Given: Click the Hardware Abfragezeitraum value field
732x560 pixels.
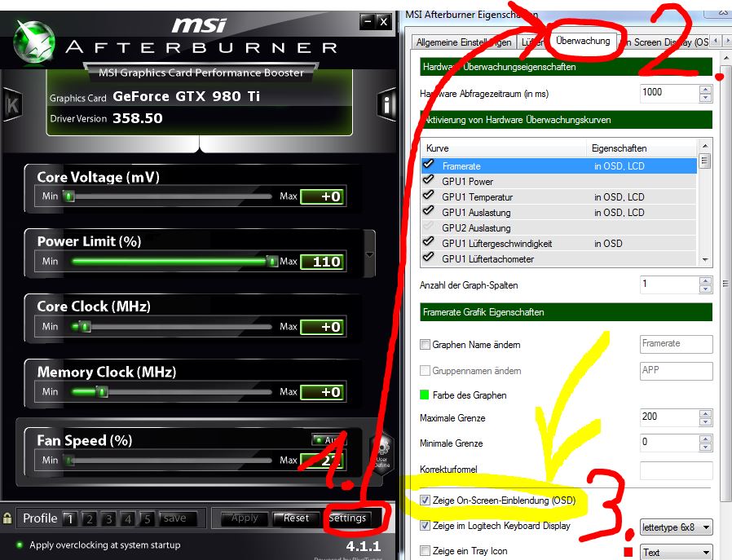Looking at the screenshot, I should (669, 93).
